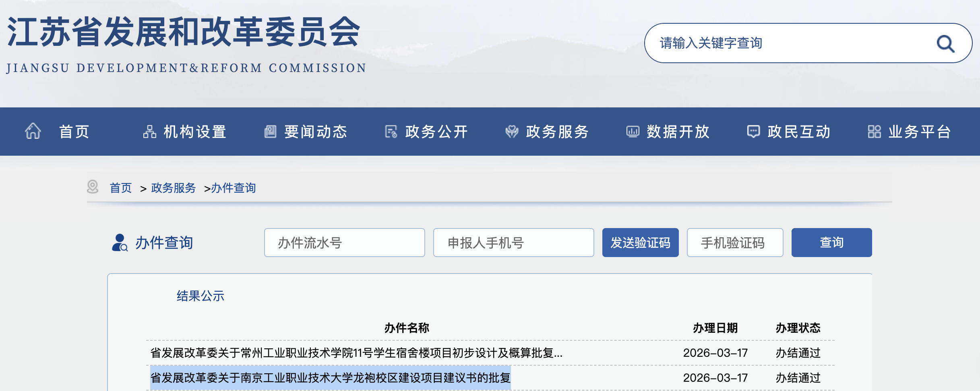Click the 政务服务 badge icon in navbar

511,132
